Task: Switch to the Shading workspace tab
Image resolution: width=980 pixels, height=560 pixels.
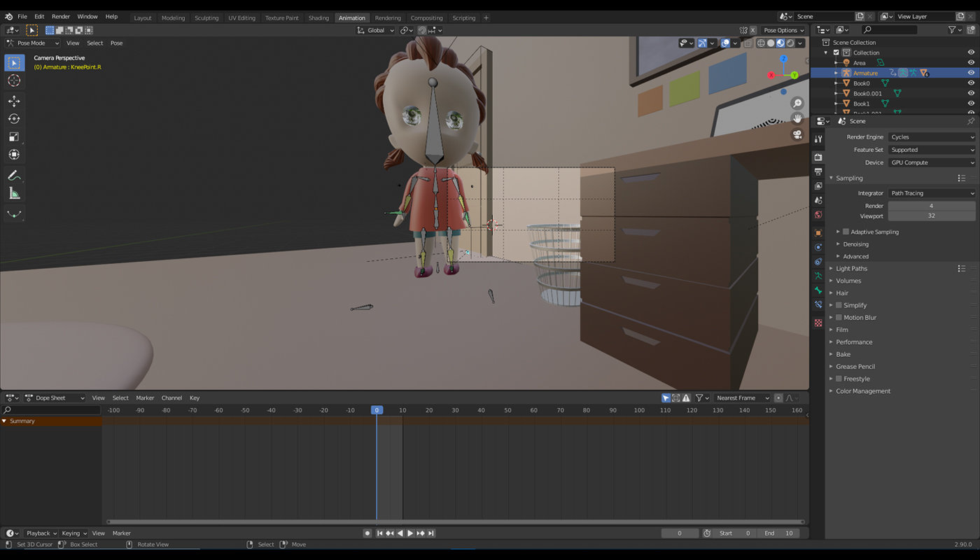Action: click(318, 17)
